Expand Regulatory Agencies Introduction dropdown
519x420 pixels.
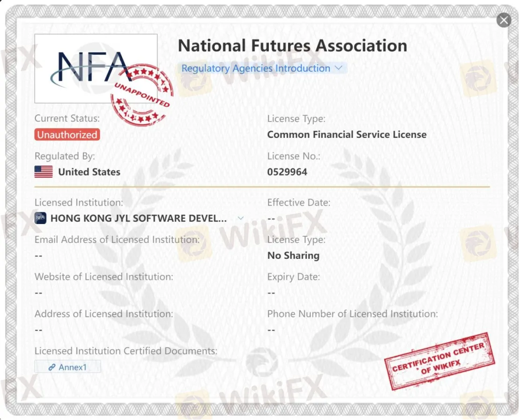tap(262, 68)
